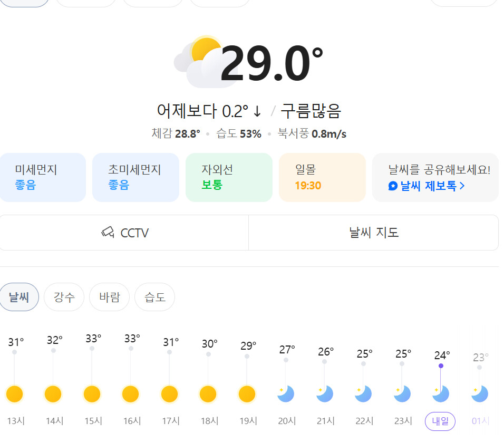Open the 일몰 19:30 card
This screenshot has height=442, width=504.
click(323, 178)
